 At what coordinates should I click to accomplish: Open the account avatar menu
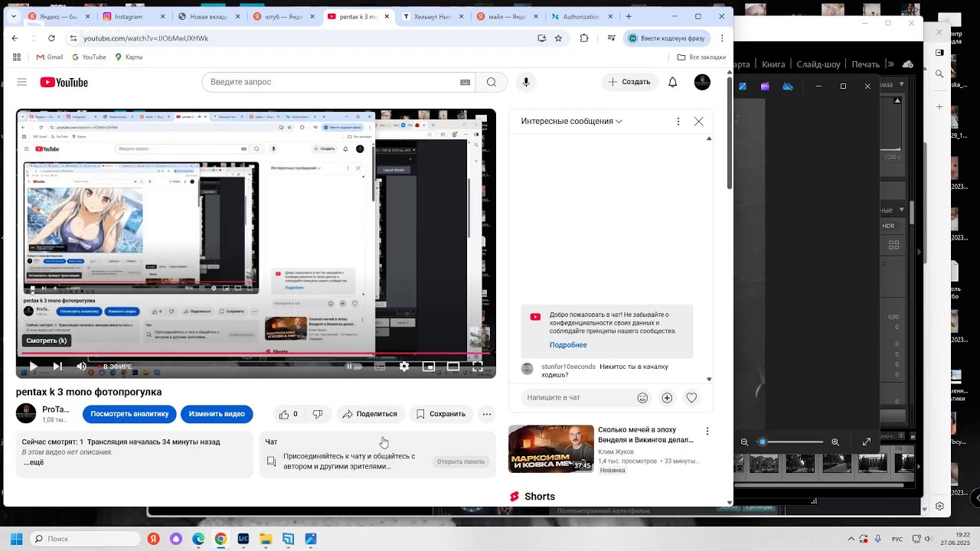tap(702, 82)
